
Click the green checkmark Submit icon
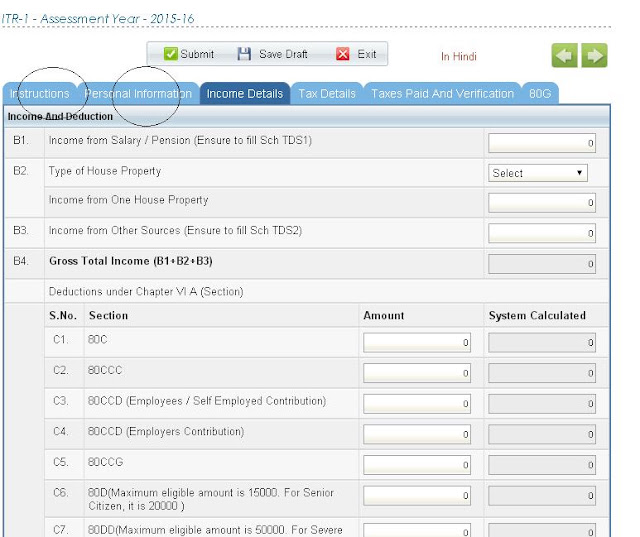(170, 54)
